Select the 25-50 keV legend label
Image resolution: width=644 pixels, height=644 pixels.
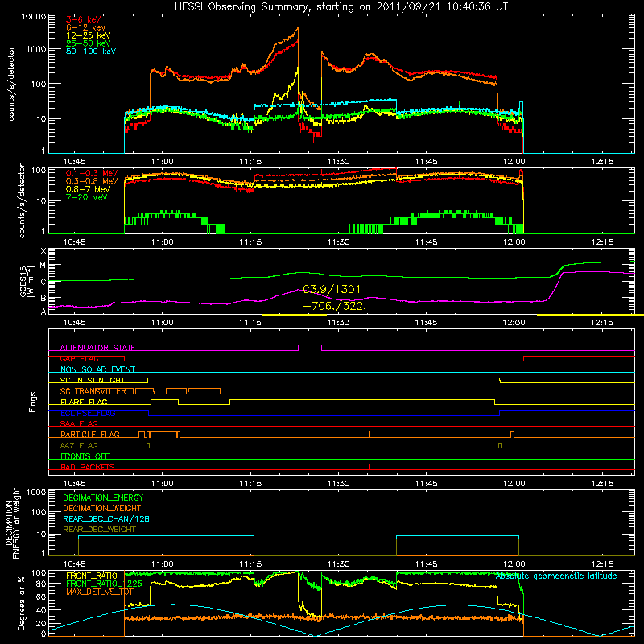pyautogui.click(x=89, y=43)
